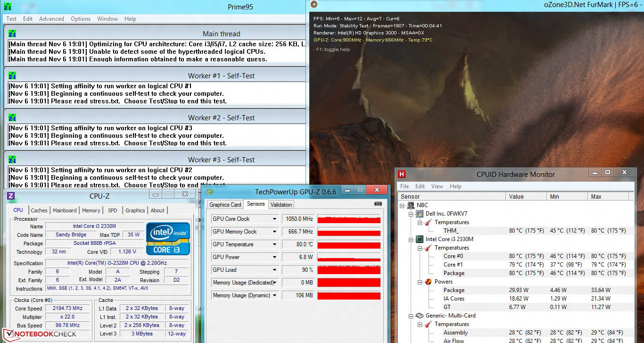The width and height of the screenshot is (644, 343).
Task: Open the GPU Core Clock sensor dropdown
Action: click(x=274, y=219)
